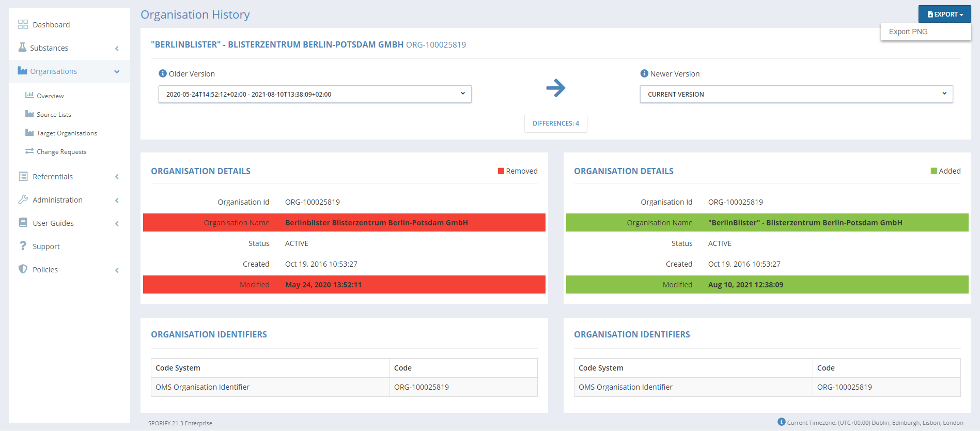The image size is (980, 431).
Task: Click the Differences: 4 button
Action: 555,123
